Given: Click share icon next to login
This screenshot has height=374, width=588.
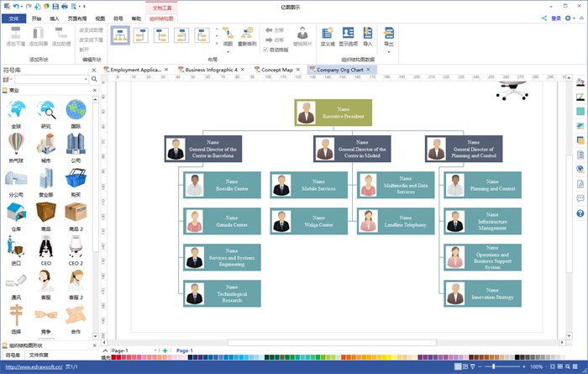Looking at the screenshot, I should coord(544,18).
